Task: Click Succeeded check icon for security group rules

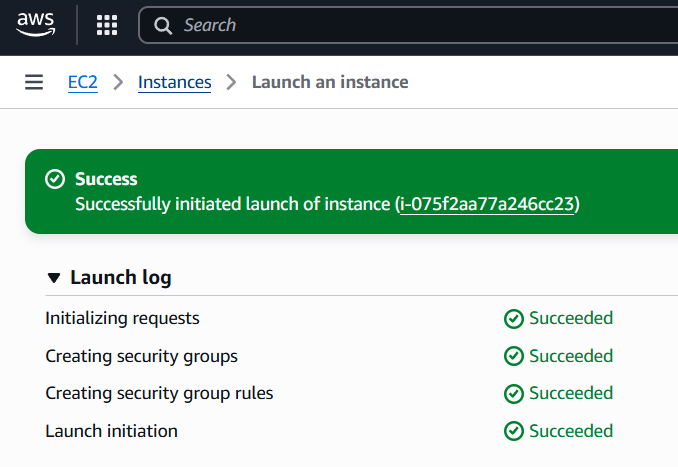Action: point(514,394)
